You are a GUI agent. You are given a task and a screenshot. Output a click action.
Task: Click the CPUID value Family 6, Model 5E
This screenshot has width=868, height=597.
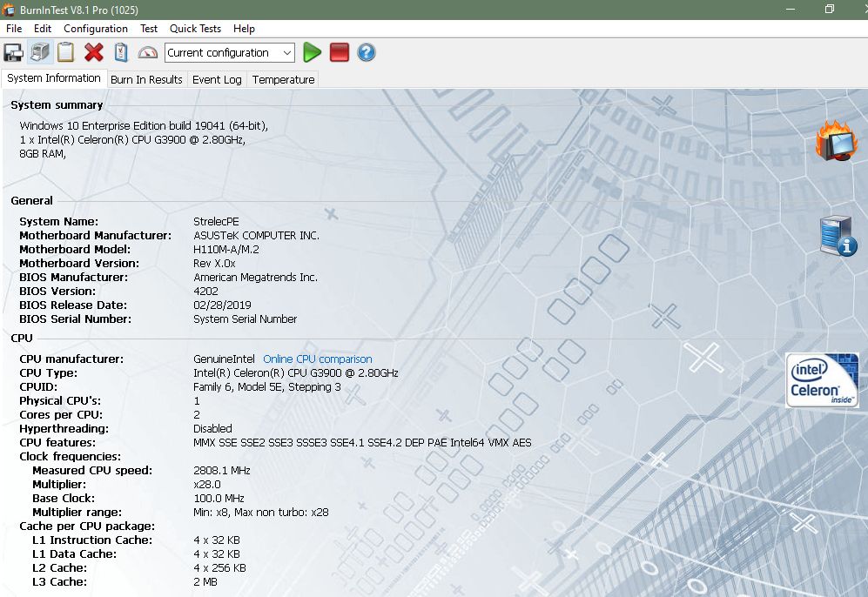tap(266, 386)
